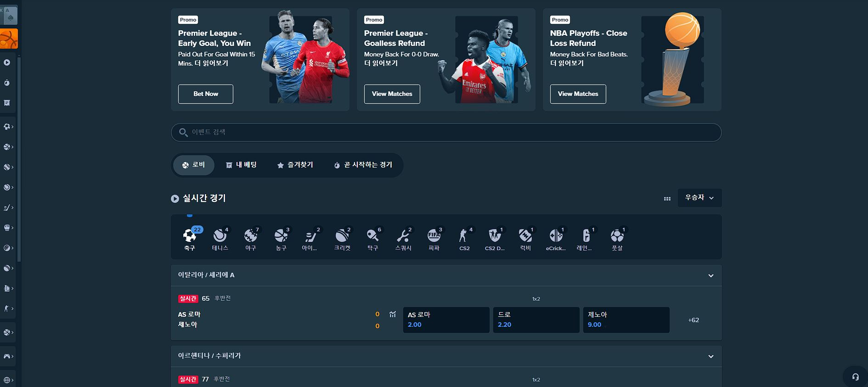Select 피파 FIFA live sport icon
This screenshot has height=387, width=868.
434,239
